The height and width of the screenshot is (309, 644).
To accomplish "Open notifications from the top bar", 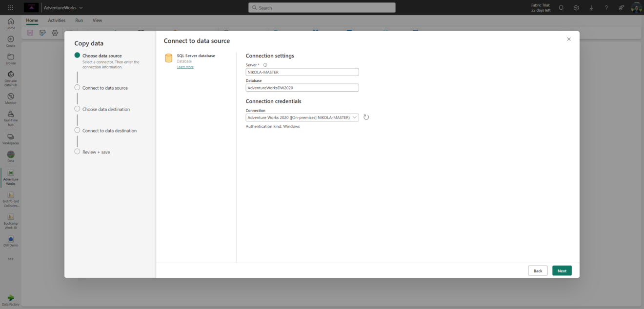I will coord(561,7).
